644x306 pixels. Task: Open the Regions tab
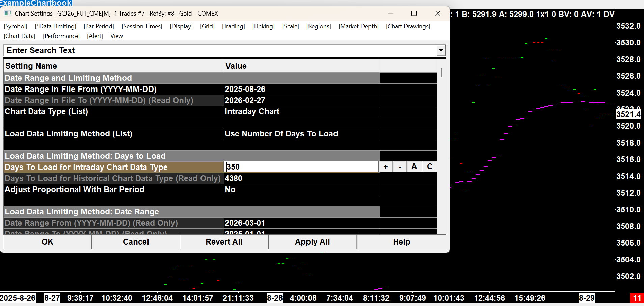(319, 26)
